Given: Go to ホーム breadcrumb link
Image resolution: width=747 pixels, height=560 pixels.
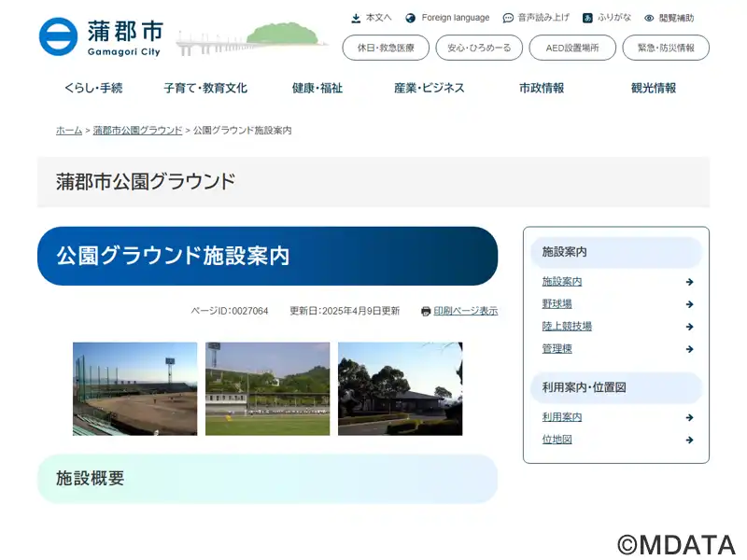Looking at the screenshot, I should point(69,131).
